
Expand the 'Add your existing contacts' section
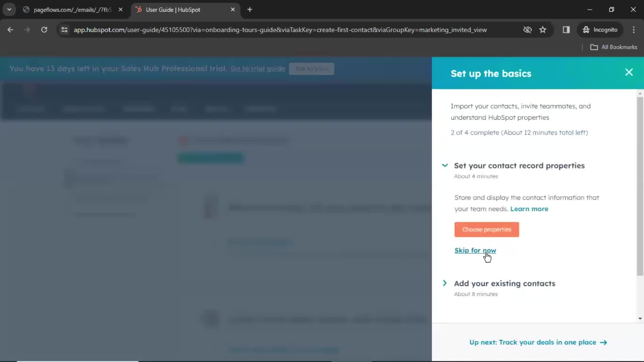504,283
